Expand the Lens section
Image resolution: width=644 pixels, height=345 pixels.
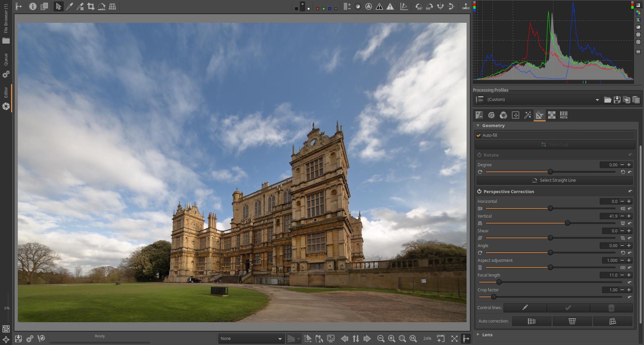click(x=478, y=335)
